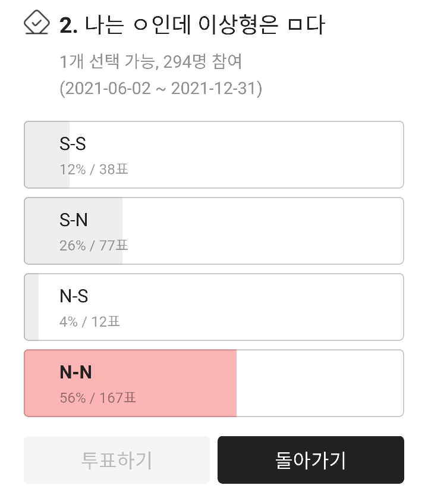This screenshot has width=428, height=504.
Task: Click the 26% / 77표 result text
Action: (94, 245)
